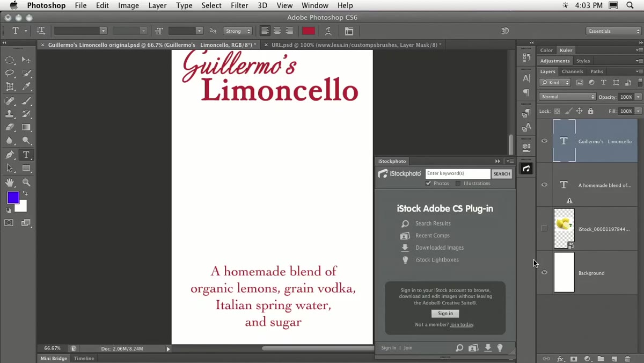Select the Lasso tool

10,73
